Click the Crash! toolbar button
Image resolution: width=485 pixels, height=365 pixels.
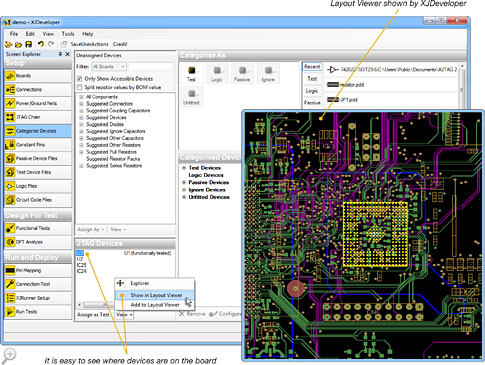(x=120, y=44)
